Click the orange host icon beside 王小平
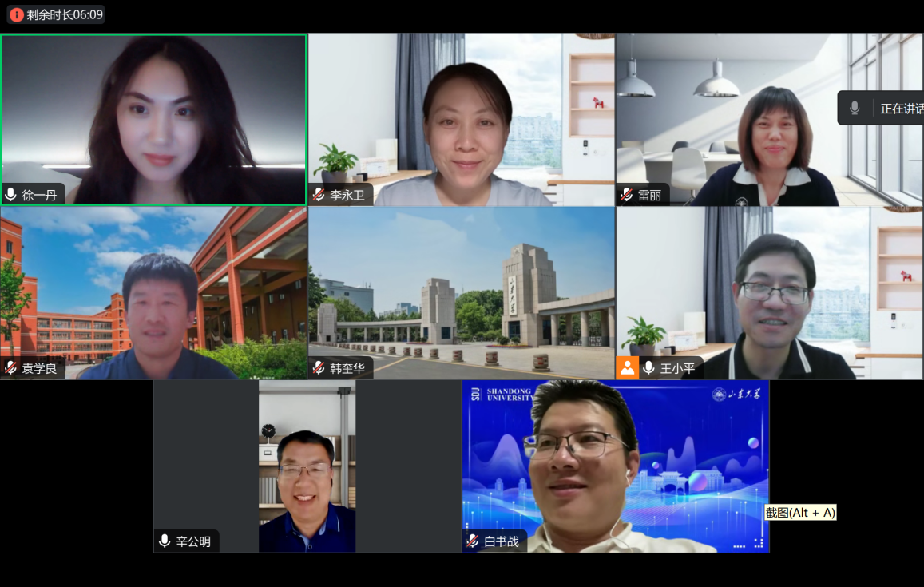 click(628, 368)
